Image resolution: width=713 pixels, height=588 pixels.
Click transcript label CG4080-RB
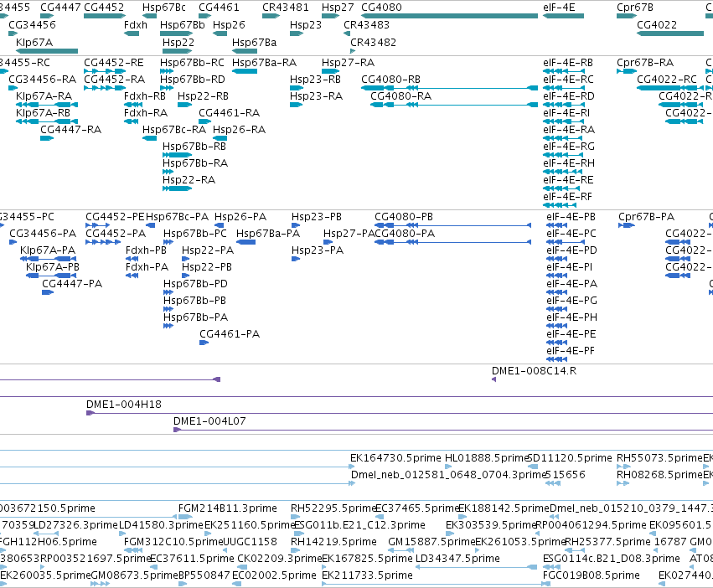390,79
